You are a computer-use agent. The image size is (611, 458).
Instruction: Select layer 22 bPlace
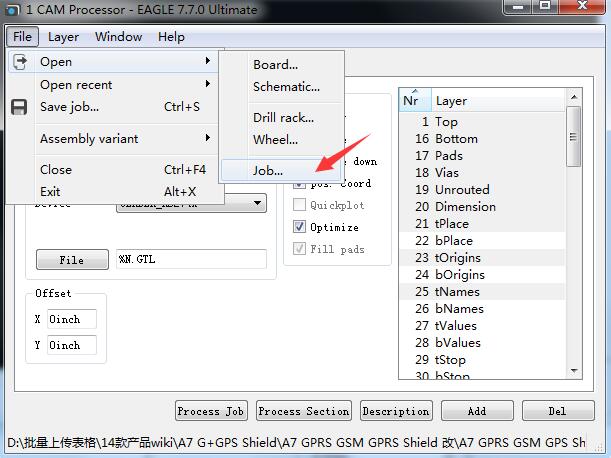(x=482, y=240)
